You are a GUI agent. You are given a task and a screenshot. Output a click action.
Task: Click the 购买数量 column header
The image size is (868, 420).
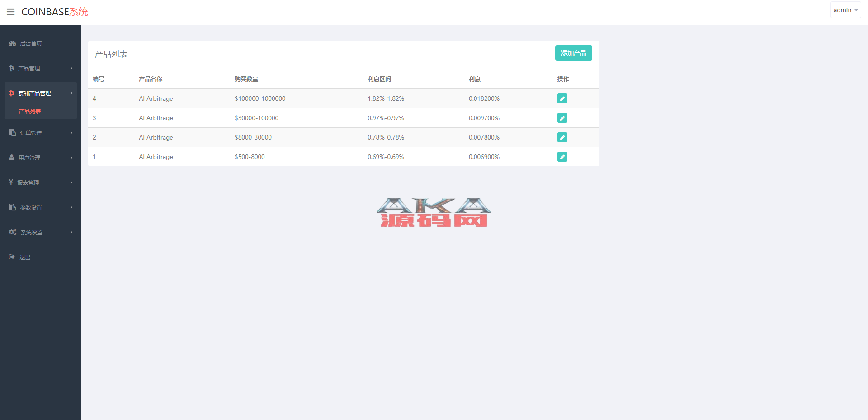pos(246,79)
